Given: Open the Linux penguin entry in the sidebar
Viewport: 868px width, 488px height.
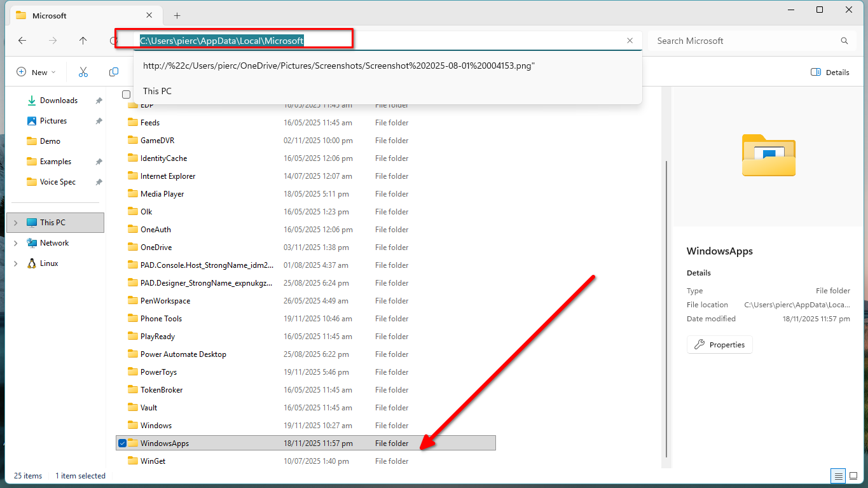Looking at the screenshot, I should point(51,263).
